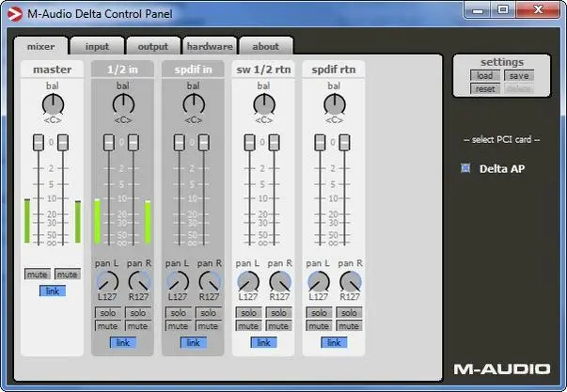This screenshot has height=392, width=567.
Task: Click the spdif in left fader handle
Action: (x=179, y=143)
